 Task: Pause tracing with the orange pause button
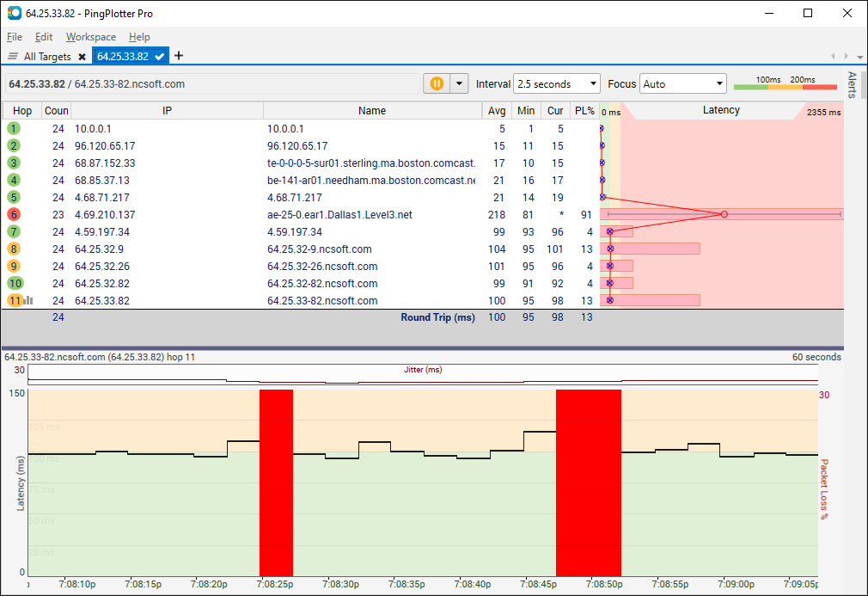tap(437, 83)
